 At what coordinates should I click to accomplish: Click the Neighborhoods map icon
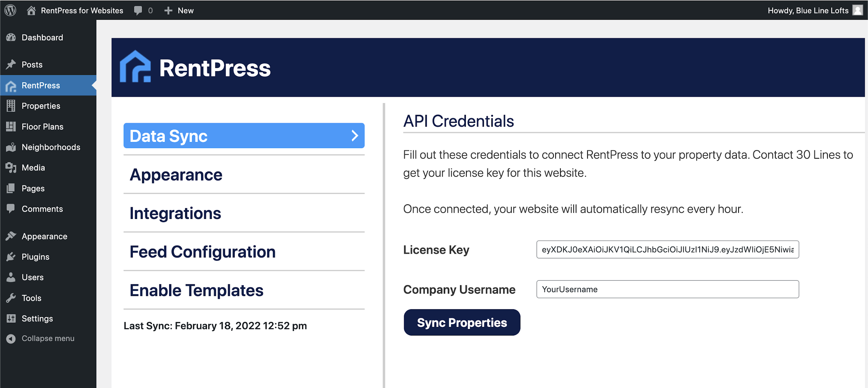[x=11, y=147]
